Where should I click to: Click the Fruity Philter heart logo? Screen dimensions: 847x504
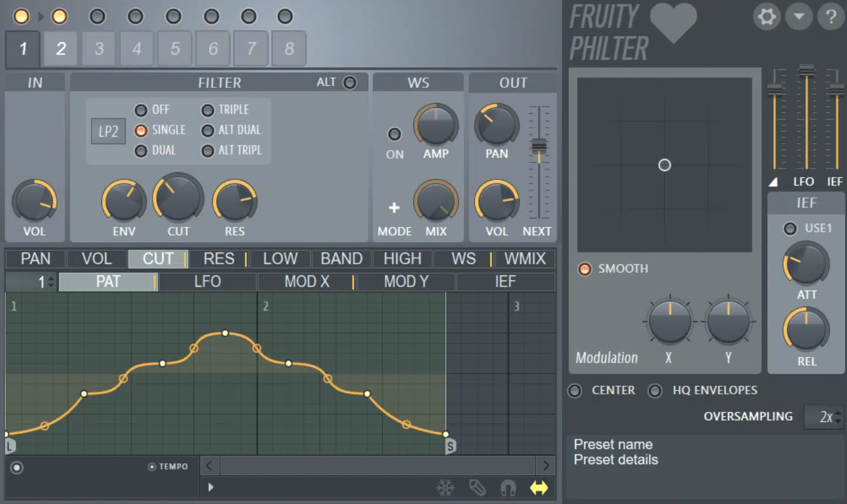(673, 23)
